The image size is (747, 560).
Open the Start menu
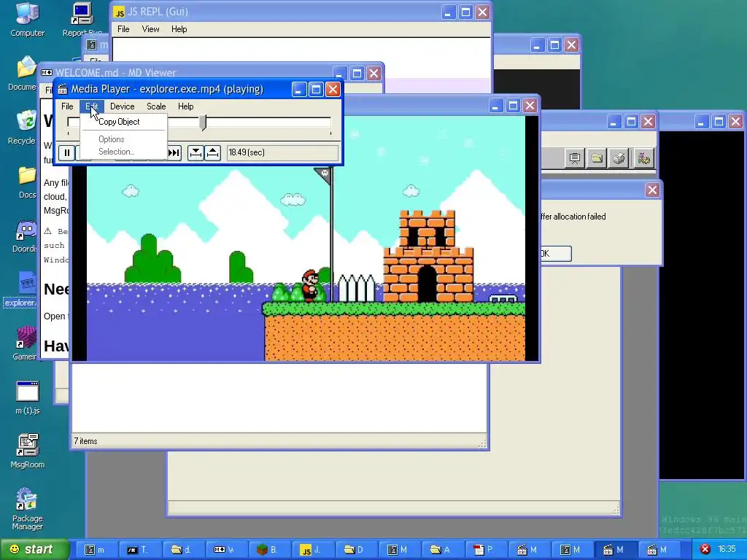click(x=34, y=550)
